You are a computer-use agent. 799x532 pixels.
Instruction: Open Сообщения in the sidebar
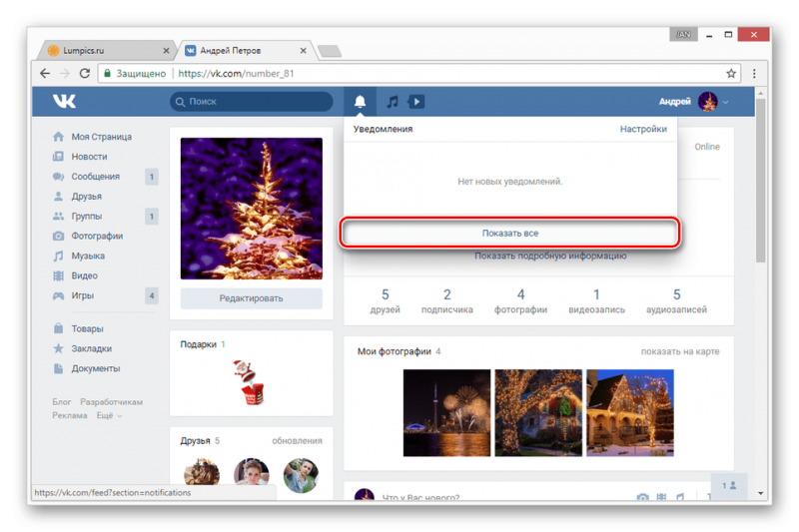coord(95,176)
